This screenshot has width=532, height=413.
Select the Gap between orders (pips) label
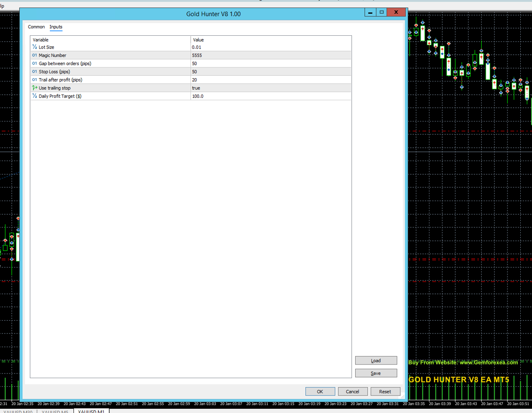tap(65, 64)
